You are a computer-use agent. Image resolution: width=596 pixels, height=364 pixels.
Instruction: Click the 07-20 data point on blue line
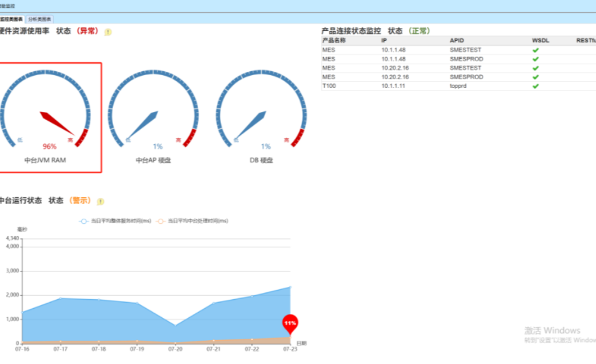[x=175, y=325]
